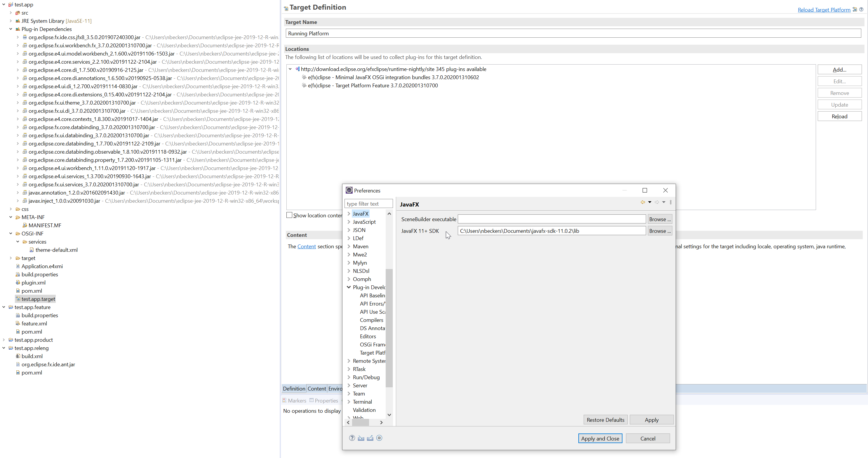Select JavaScript in the preferences tree
Image resolution: width=868 pixels, height=458 pixels.
(x=364, y=222)
